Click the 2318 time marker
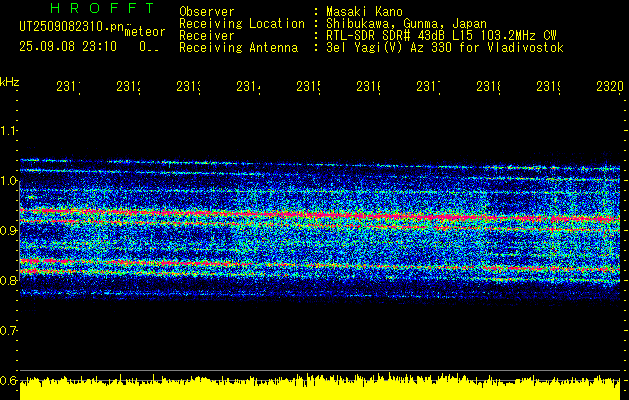 [489, 87]
